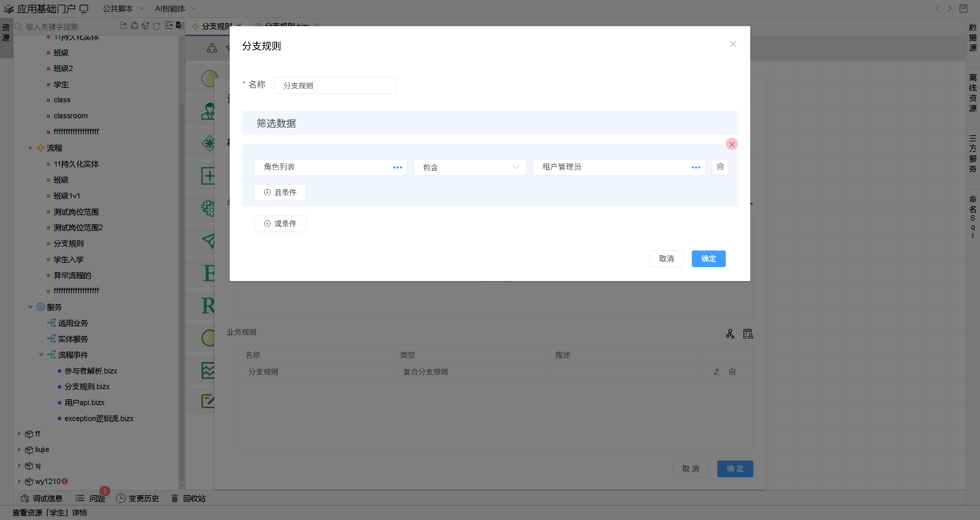Viewport: 980px width, 520px height.
Task: Expand the liujie package node
Action: click(x=19, y=450)
